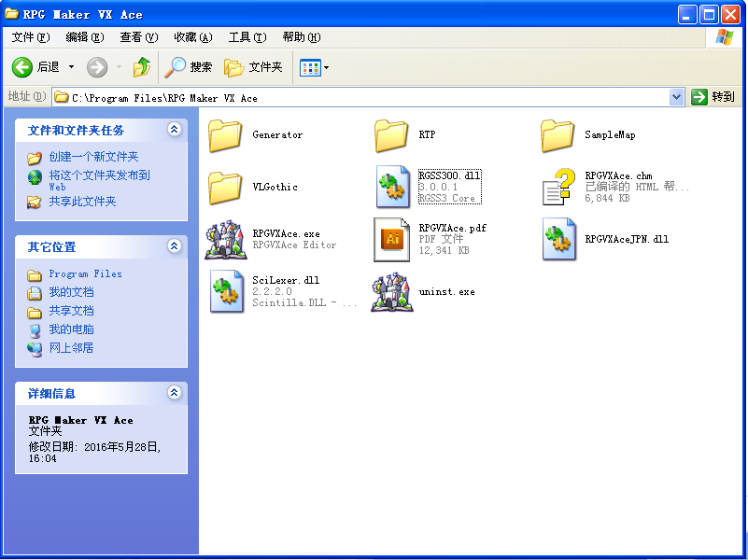Click the RPGVXAce.pdf file name
The width and height of the screenshot is (748, 560).
tap(453, 228)
